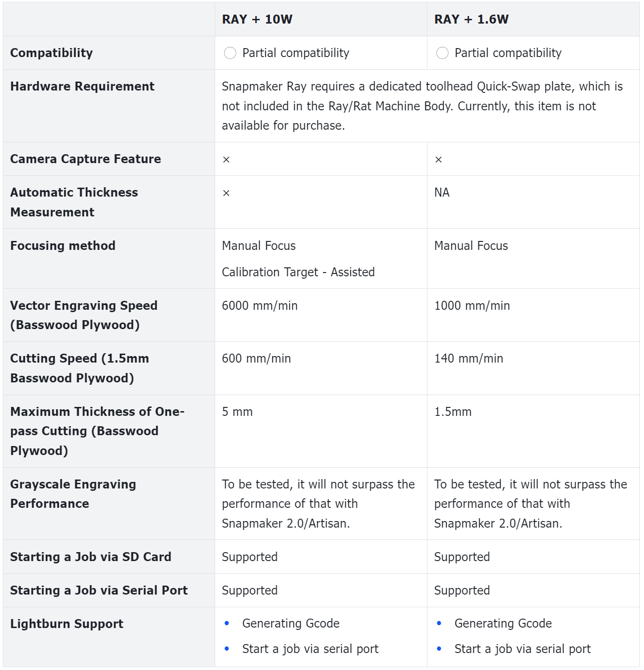Select the RAY + 1.6W column header
The image size is (644, 670).
(471, 19)
